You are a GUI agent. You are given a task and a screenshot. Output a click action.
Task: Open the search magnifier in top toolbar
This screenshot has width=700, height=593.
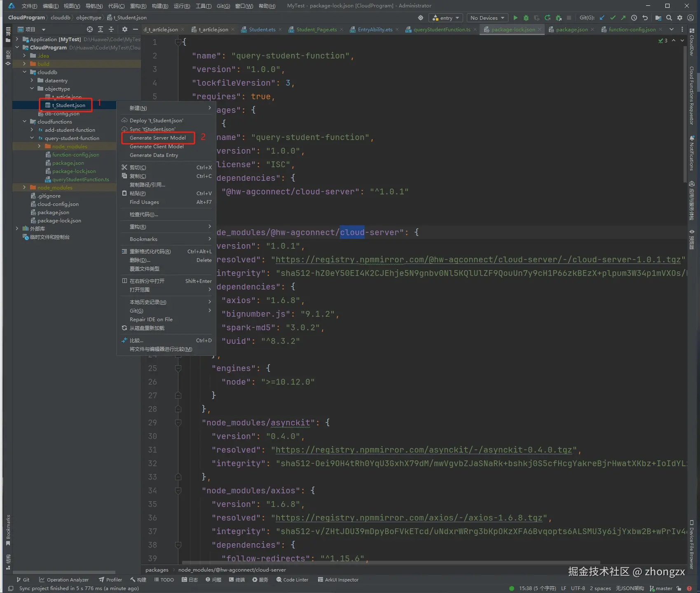pyautogui.click(x=669, y=18)
